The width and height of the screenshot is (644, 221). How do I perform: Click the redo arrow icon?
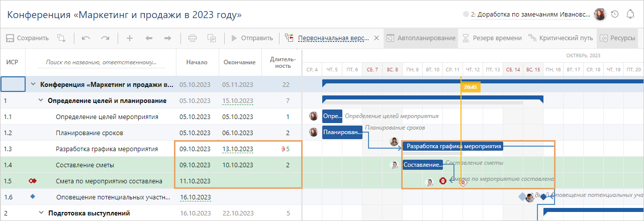click(105, 38)
